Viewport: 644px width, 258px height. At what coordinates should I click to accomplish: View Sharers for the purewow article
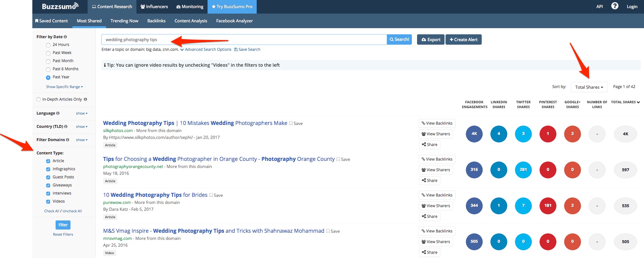[436, 206]
